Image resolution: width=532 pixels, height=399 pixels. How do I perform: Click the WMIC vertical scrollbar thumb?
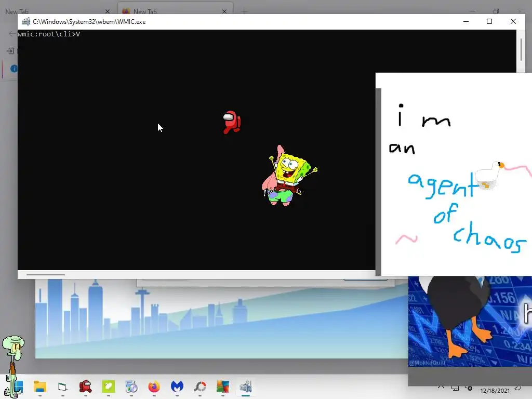[521, 50]
